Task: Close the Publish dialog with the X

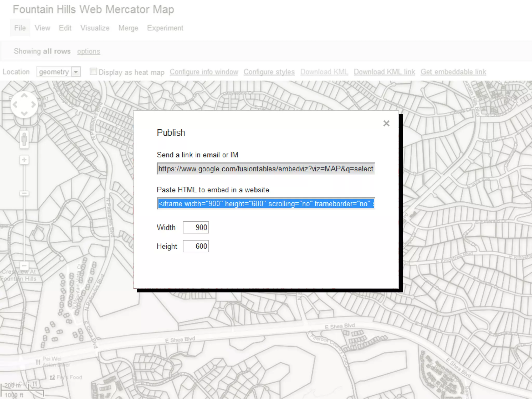Action: click(x=386, y=123)
